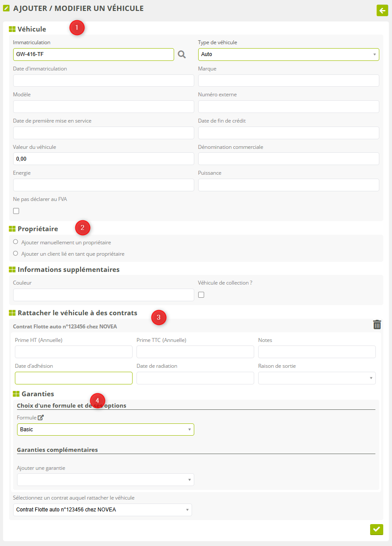
Task: Click the 'Valeur du véhicule' field
Action: pyautogui.click(x=103, y=159)
